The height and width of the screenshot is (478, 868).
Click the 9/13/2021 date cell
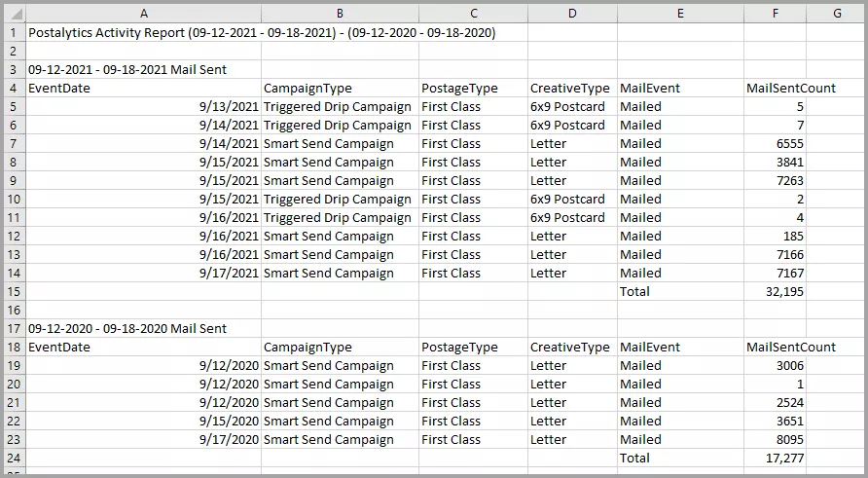coord(143,106)
